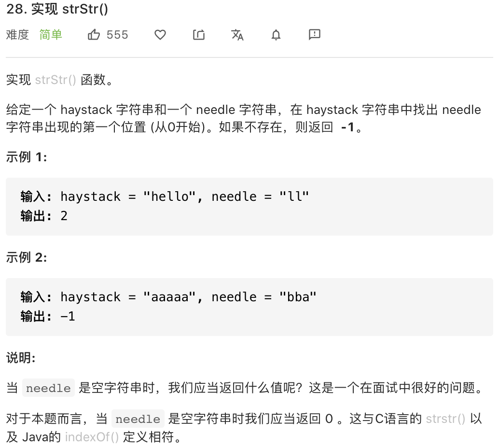Image resolution: width=499 pixels, height=448 pixels.
Task: Click the feedback report icon
Action: click(315, 34)
